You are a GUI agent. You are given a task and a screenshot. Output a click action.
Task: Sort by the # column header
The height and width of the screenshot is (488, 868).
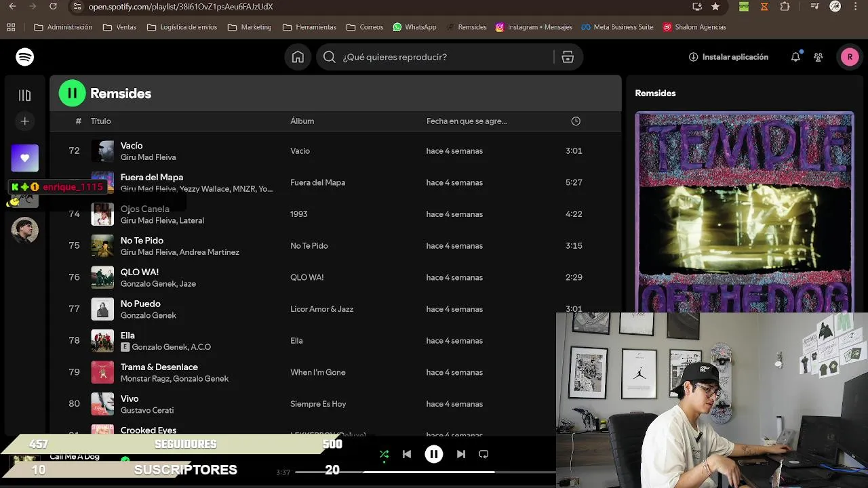[x=78, y=121]
